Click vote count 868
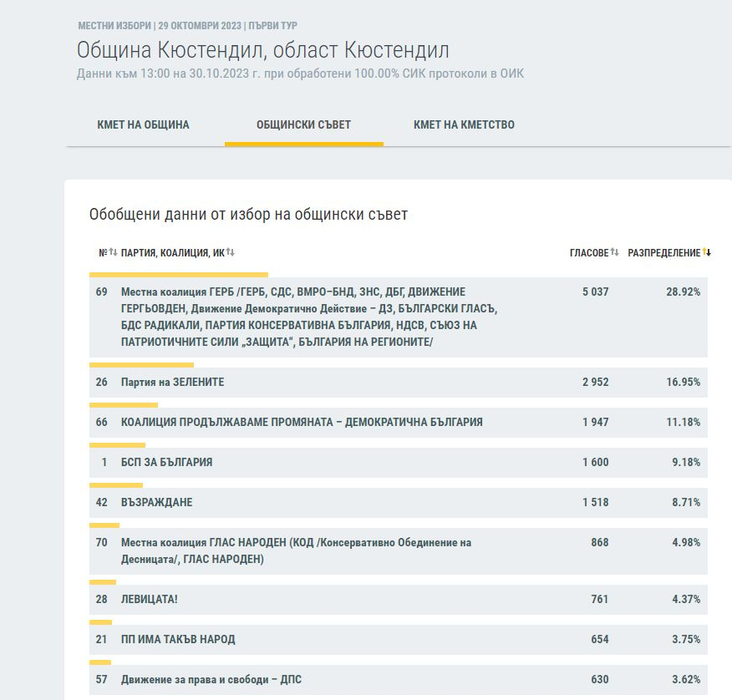This screenshot has width=732, height=700. (x=600, y=543)
